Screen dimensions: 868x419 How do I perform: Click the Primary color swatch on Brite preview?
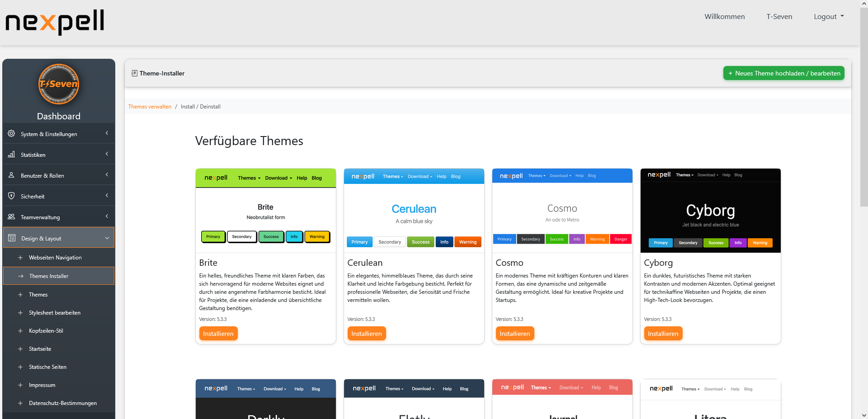[x=213, y=236]
